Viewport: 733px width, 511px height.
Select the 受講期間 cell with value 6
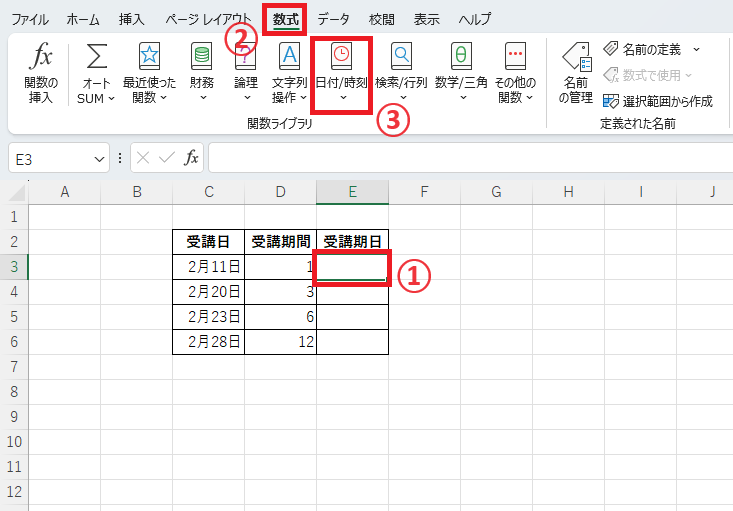280,317
